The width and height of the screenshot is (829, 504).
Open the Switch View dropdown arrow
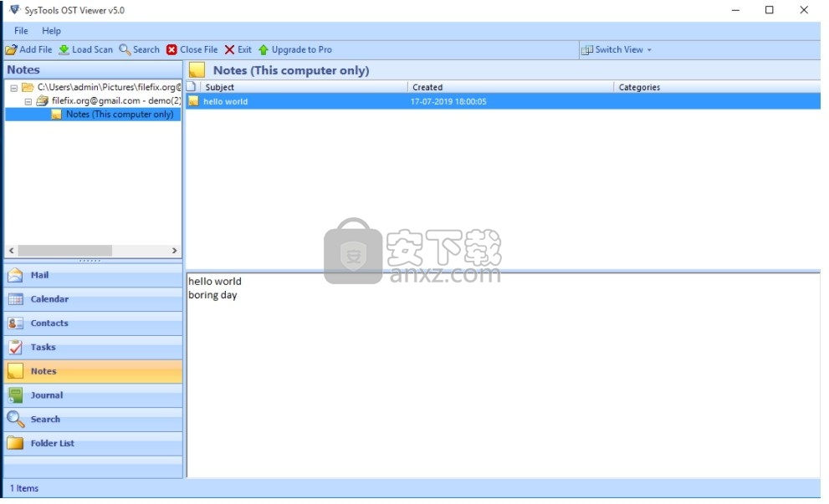click(649, 50)
